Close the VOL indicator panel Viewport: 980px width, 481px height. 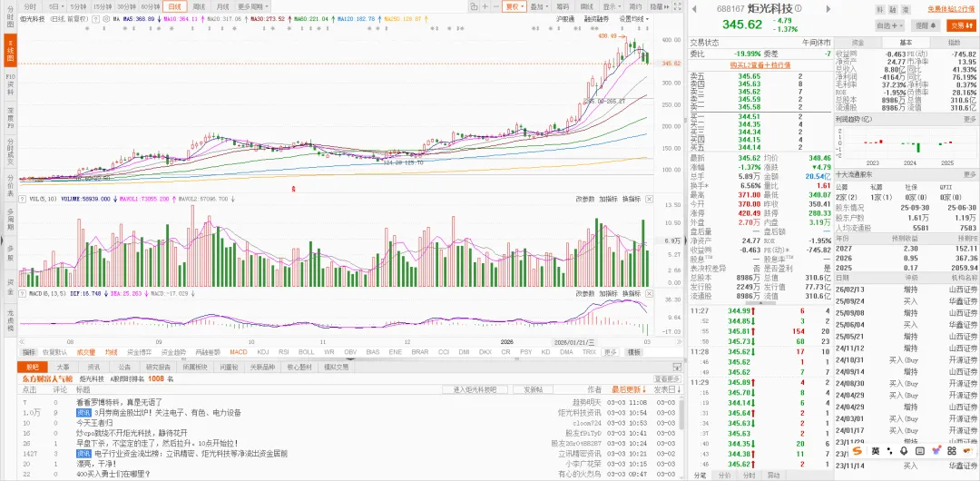tap(650, 199)
